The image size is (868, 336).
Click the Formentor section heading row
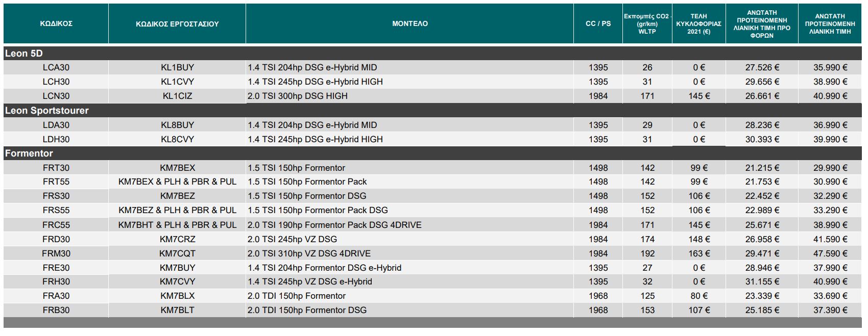pos(29,153)
